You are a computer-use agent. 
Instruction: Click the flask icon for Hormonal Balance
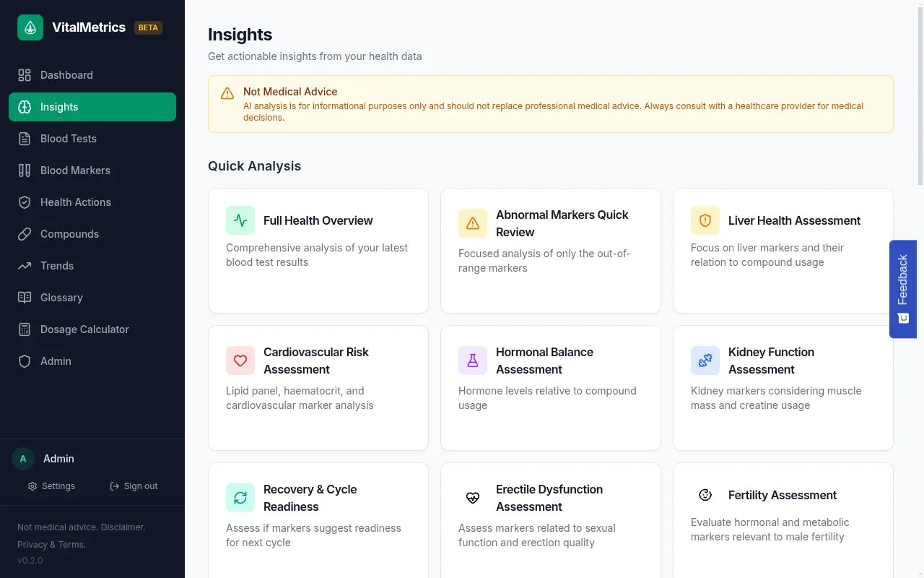click(x=473, y=361)
